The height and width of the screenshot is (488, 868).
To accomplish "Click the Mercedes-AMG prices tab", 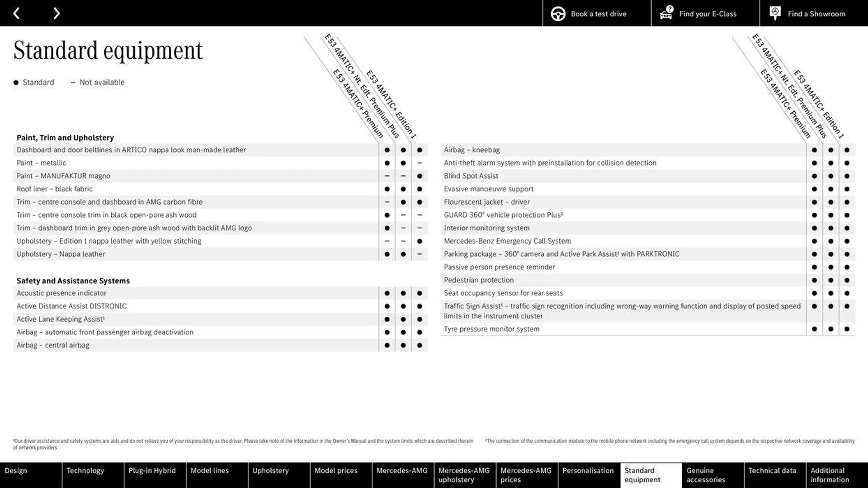I will [526, 475].
